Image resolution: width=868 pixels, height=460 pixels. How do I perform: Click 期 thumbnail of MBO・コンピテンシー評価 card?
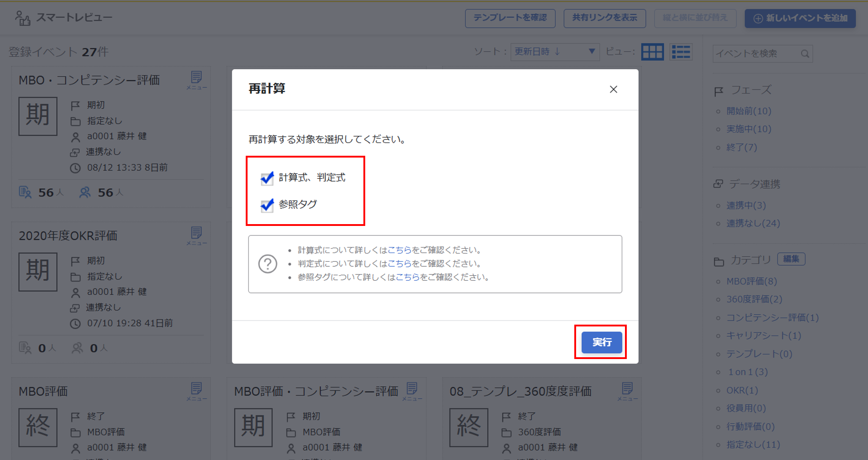click(38, 116)
